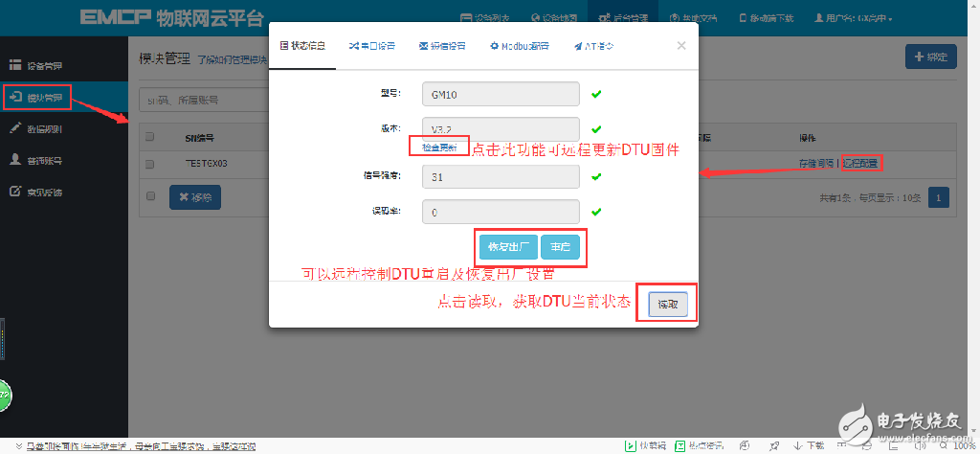Click the 型号 field showing GM10
The image size is (980, 454).
(501, 95)
